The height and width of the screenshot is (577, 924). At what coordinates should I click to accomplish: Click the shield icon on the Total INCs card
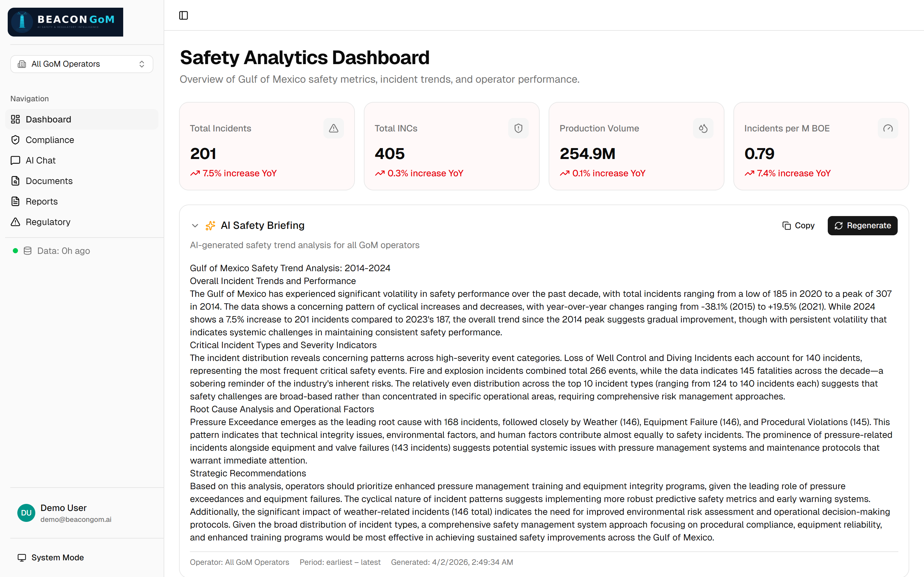click(x=518, y=128)
